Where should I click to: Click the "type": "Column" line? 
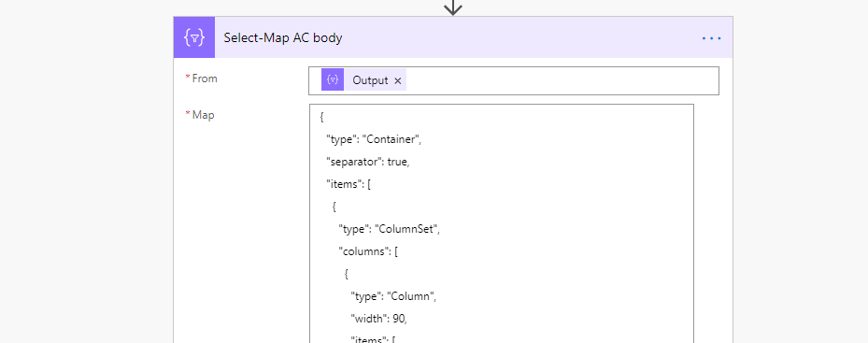coord(393,296)
